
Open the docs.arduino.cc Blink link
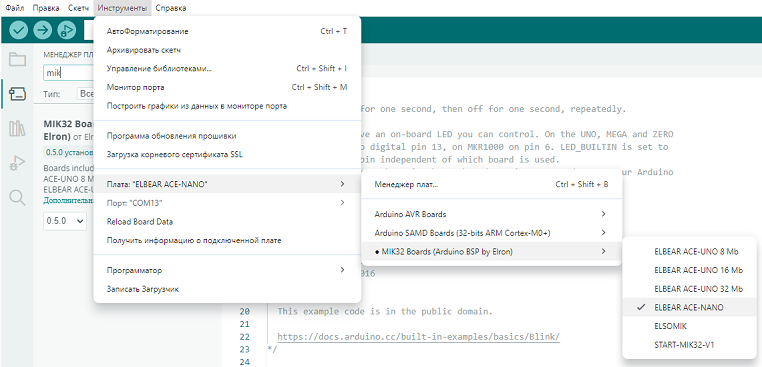[419, 337]
